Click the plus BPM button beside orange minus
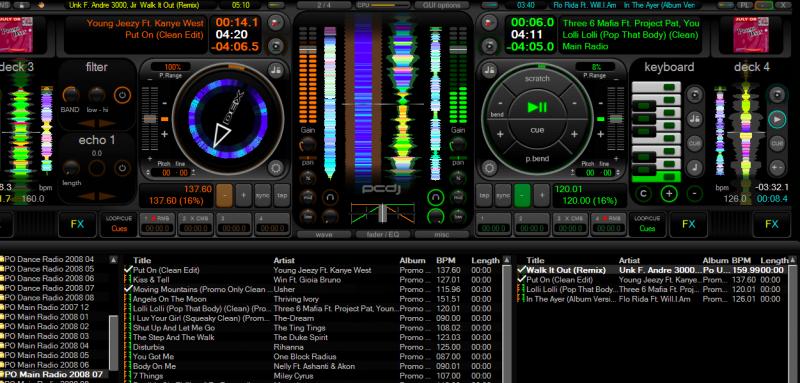This screenshot has height=383, width=800. (243, 195)
